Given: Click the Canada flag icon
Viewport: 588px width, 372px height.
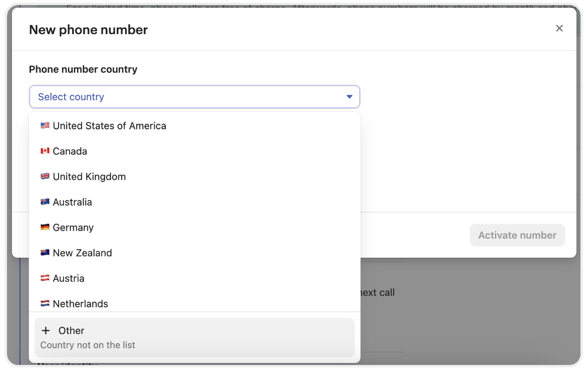Looking at the screenshot, I should (45, 151).
